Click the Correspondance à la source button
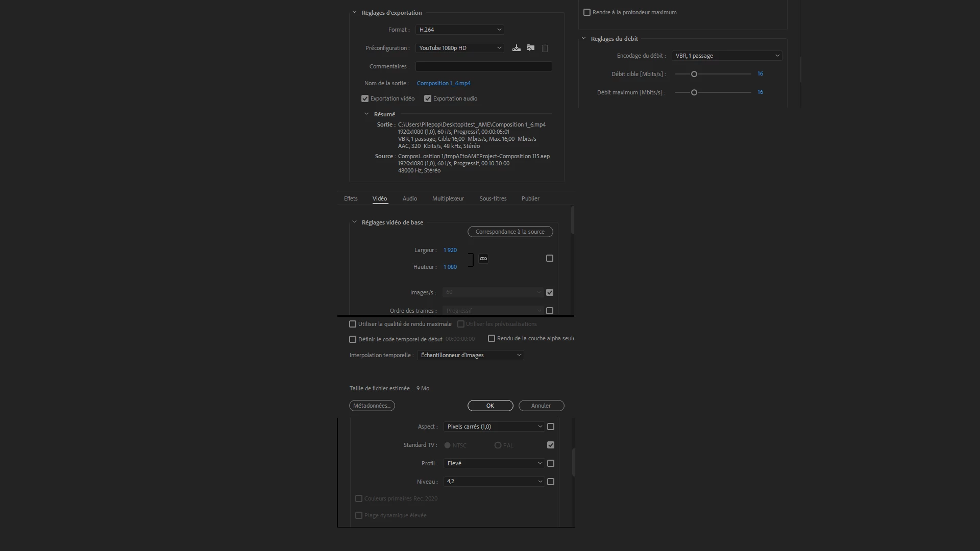 click(x=510, y=232)
